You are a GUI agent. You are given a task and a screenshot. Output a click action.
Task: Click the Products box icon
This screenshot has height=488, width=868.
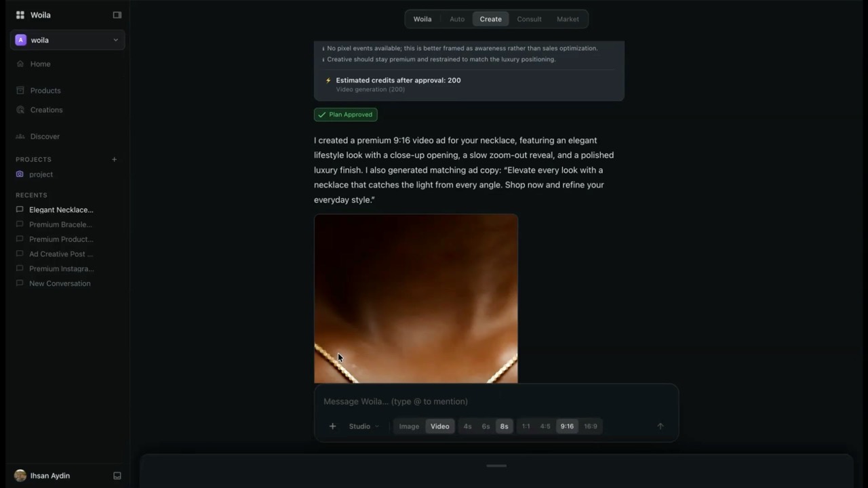[x=20, y=90]
